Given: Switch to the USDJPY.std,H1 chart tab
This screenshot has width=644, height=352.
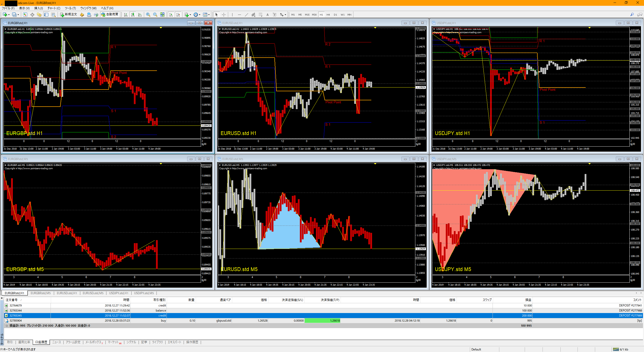Looking at the screenshot, I should [118, 293].
